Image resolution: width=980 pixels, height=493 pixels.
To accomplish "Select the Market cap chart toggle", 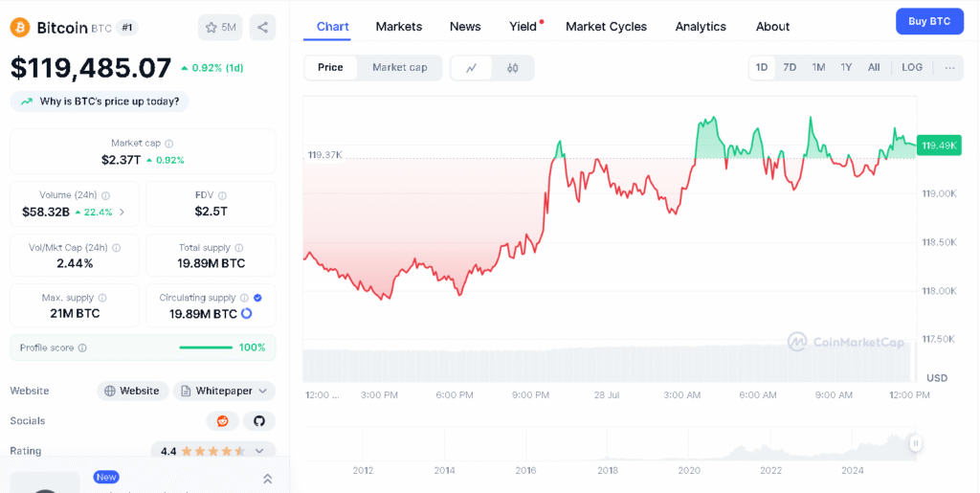I will (x=400, y=67).
